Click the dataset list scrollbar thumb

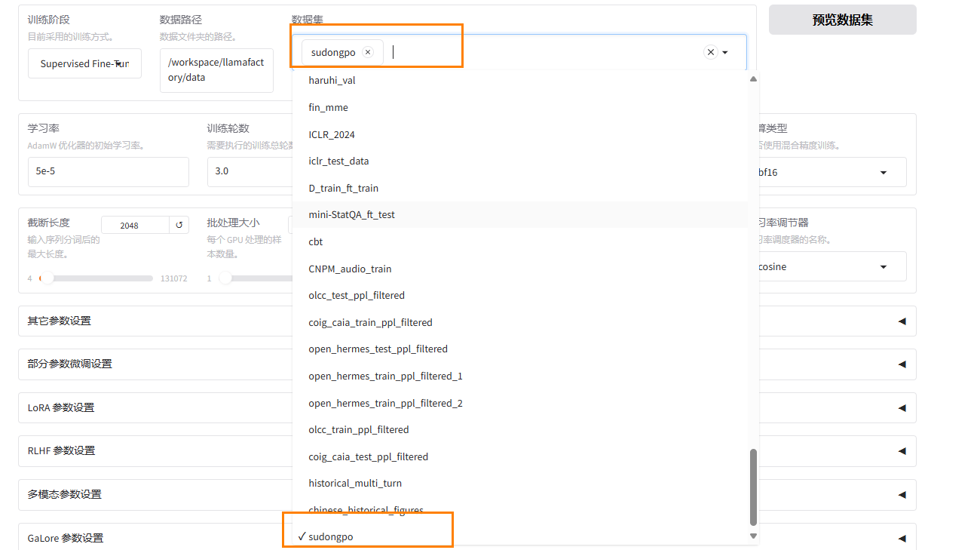(753, 487)
